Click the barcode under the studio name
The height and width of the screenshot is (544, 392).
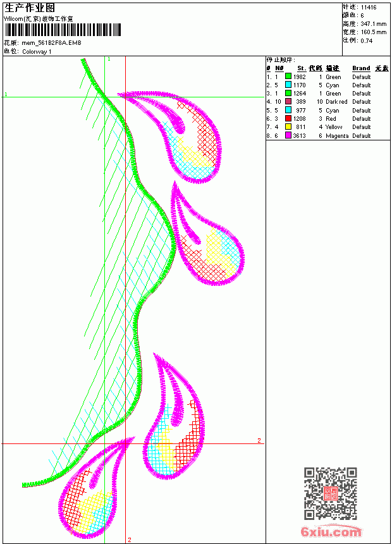point(63,30)
